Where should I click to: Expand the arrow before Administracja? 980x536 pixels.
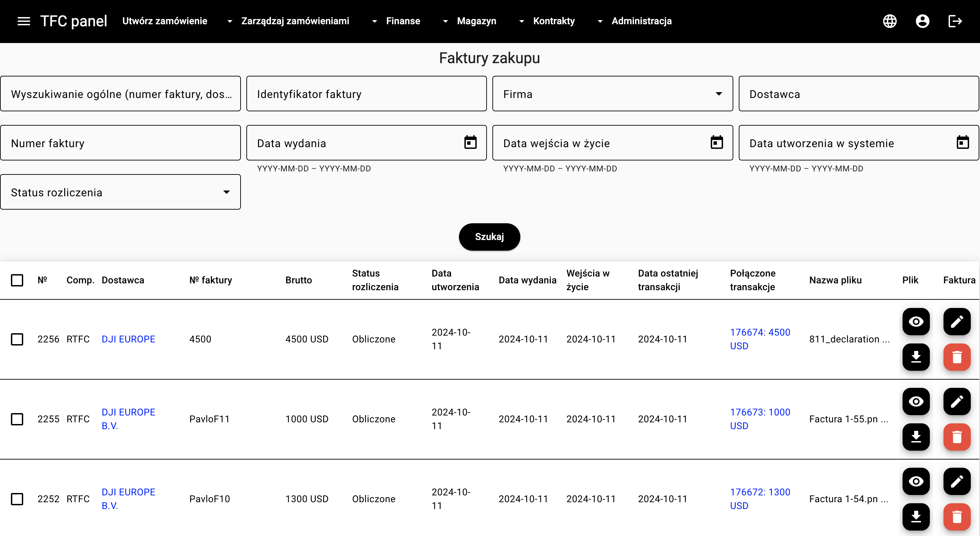(x=600, y=21)
